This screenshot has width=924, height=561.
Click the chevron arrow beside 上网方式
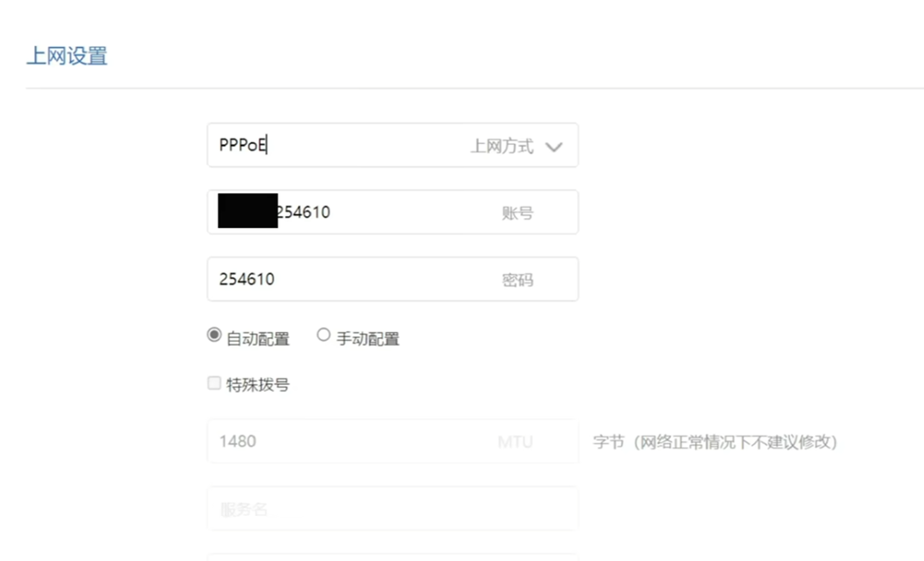click(553, 147)
